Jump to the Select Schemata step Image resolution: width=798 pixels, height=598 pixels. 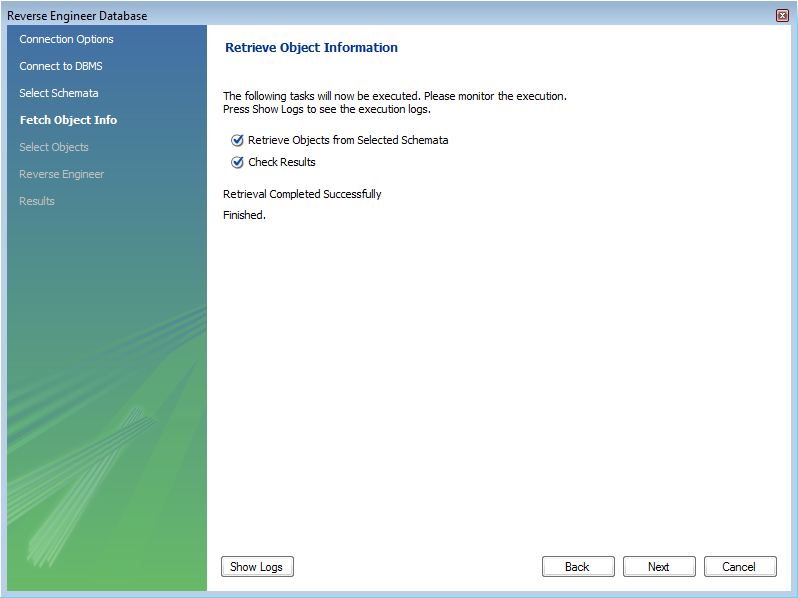click(x=59, y=93)
